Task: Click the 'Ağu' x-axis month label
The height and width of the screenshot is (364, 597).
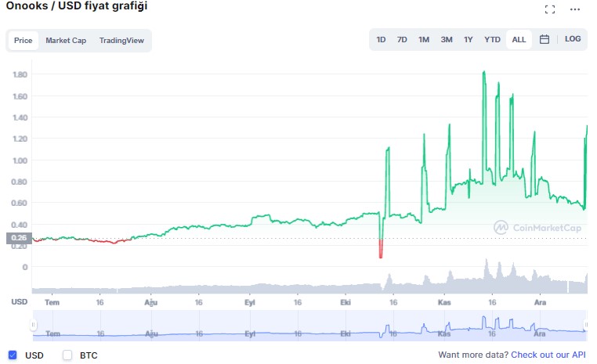Action: click(x=150, y=302)
